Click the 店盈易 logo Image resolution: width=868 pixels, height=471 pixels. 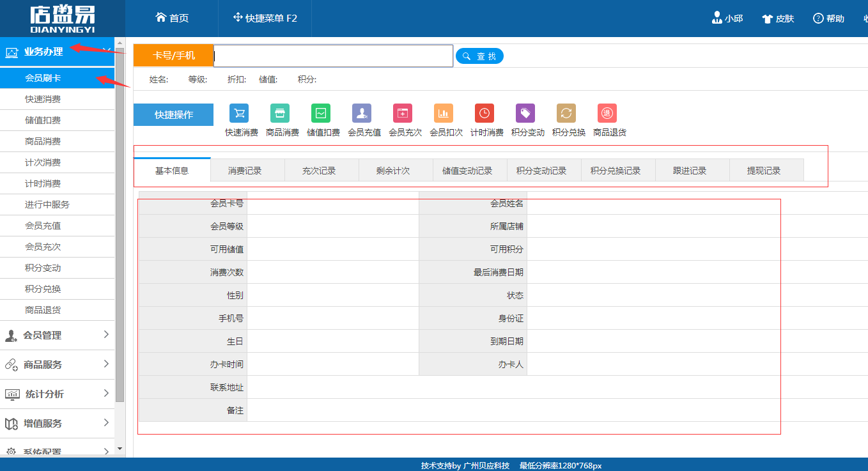click(x=62, y=19)
